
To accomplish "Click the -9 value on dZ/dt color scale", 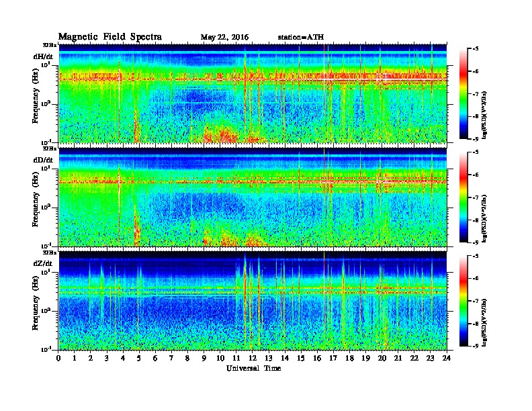I will pyautogui.click(x=476, y=346).
